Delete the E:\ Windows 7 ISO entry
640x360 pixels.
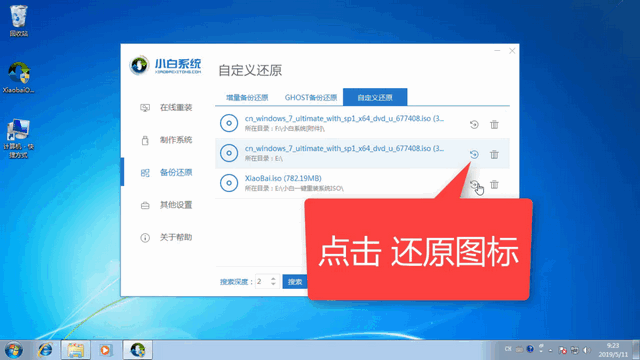click(x=494, y=154)
